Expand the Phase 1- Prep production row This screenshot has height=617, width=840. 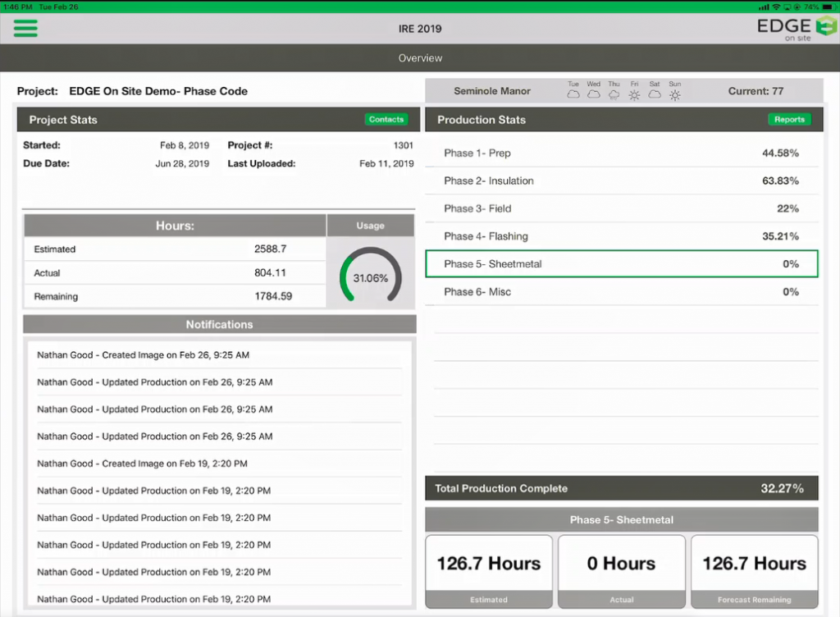coord(621,153)
